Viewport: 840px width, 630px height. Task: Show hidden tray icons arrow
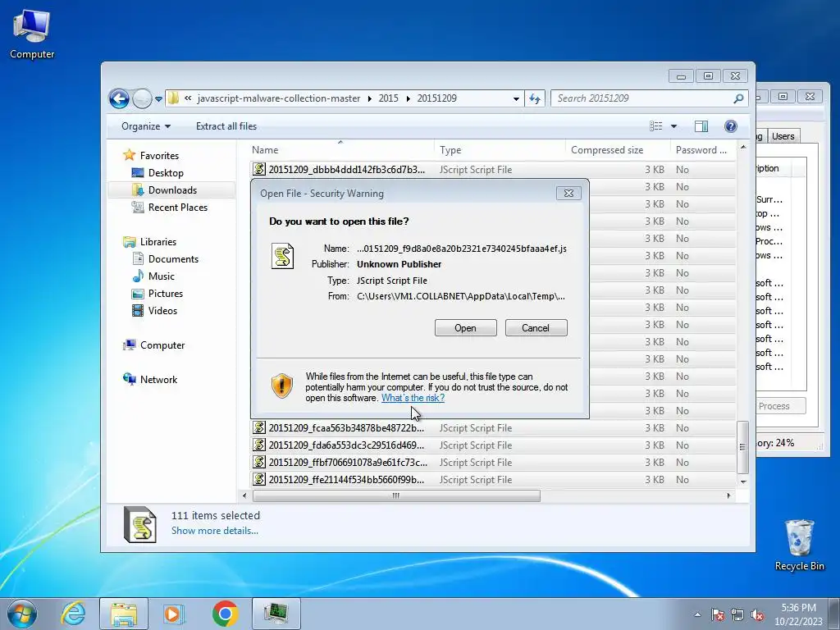point(697,614)
